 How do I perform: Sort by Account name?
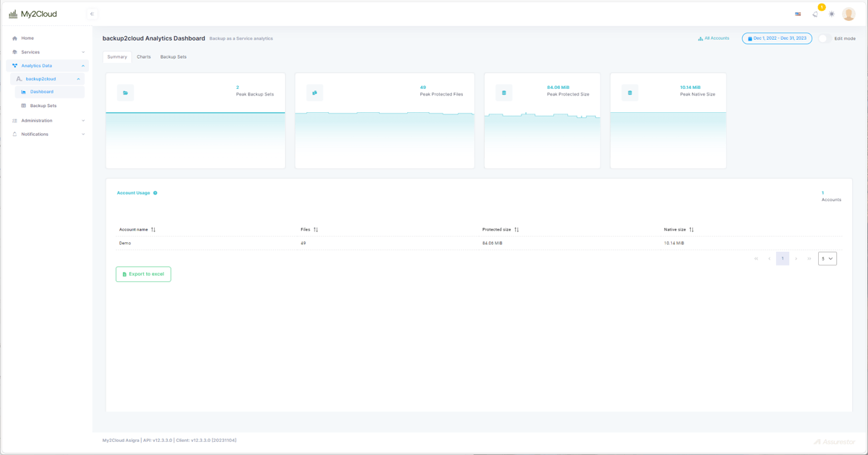[x=153, y=229]
